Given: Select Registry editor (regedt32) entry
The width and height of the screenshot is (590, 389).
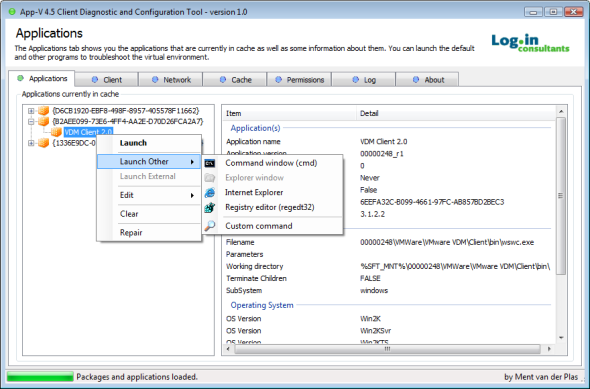Looking at the screenshot, I should coord(272,207).
